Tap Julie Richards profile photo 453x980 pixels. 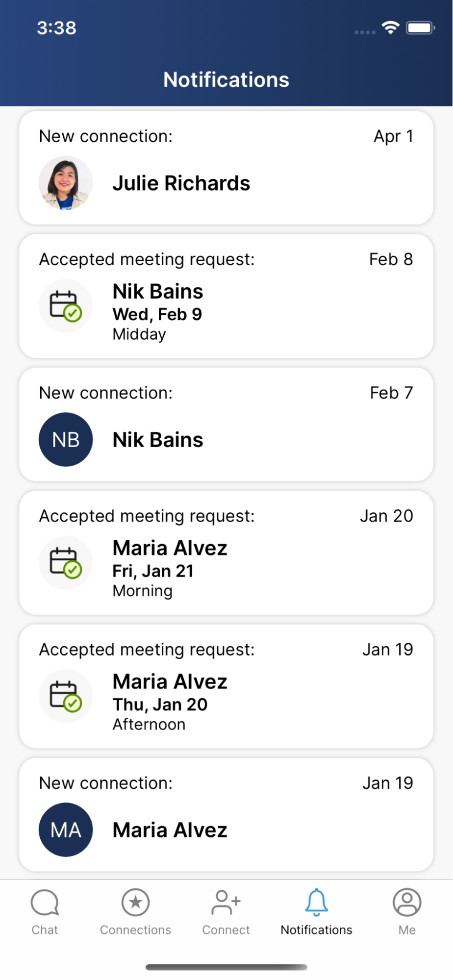point(66,183)
